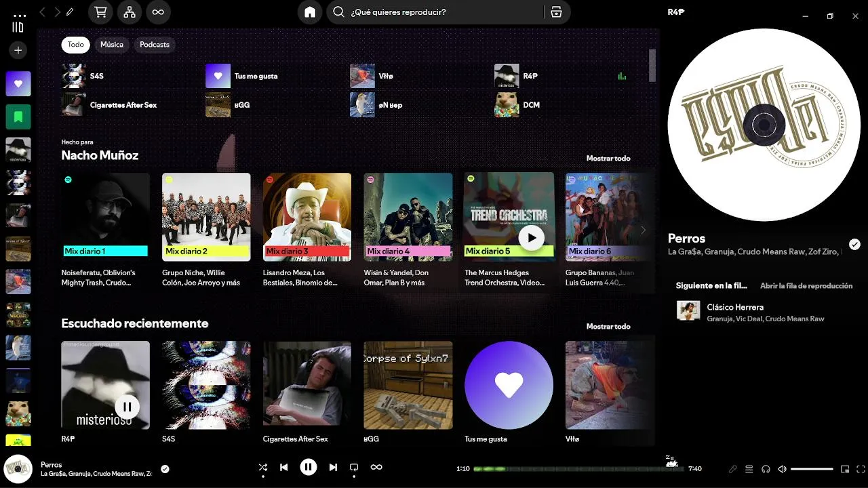The image size is (868, 488).
Task: Click the now-playing cover art in the bottom bar
Action: 18,469
